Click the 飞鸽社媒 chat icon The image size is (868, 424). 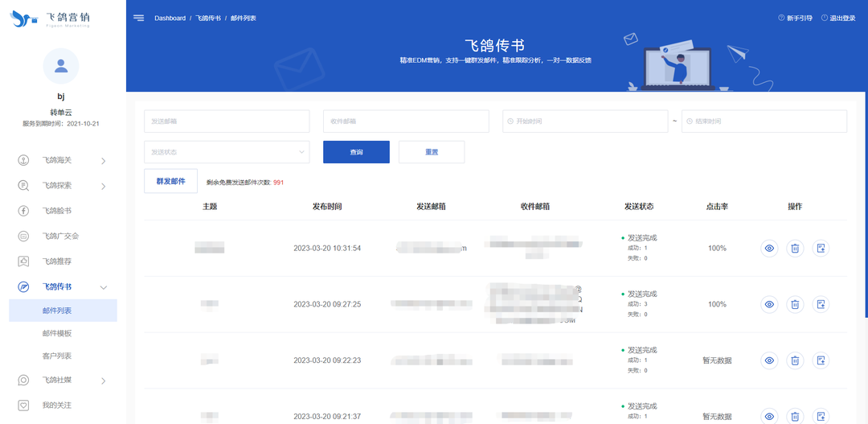23,381
